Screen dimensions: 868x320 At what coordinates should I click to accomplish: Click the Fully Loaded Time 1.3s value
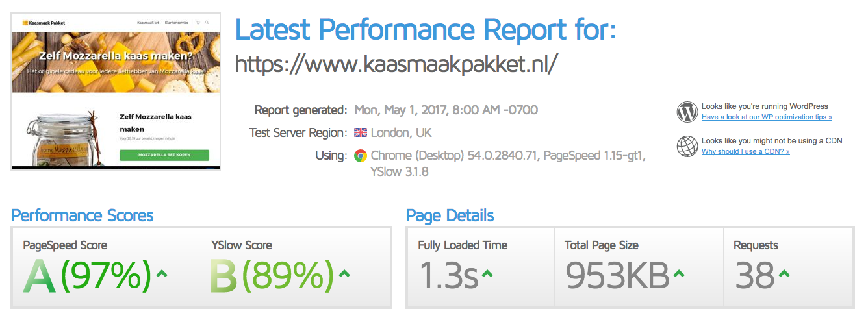448,277
